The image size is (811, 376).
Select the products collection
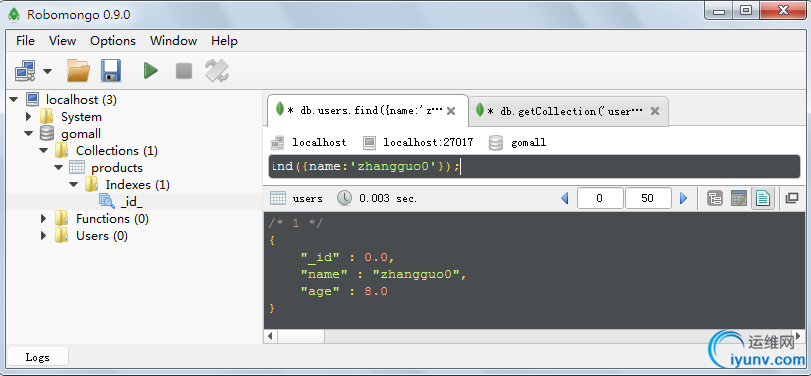click(x=117, y=168)
